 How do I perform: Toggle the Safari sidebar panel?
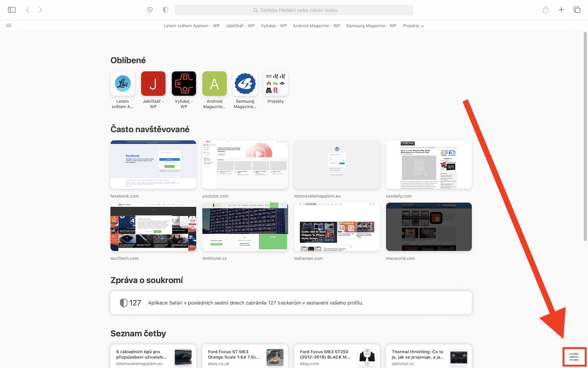pos(12,10)
